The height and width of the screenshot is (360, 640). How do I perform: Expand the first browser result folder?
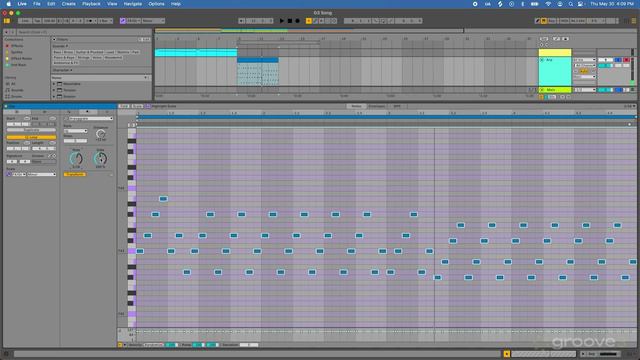tap(54, 84)
